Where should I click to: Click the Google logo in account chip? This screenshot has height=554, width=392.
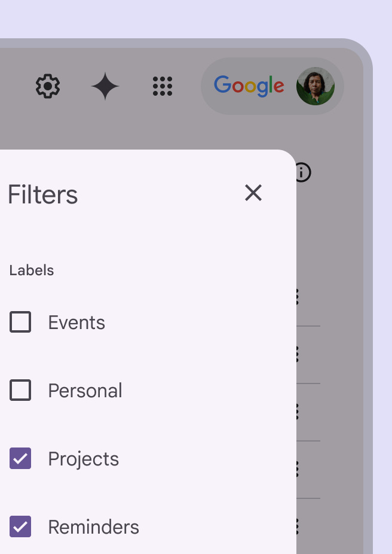tap(249, 86)
